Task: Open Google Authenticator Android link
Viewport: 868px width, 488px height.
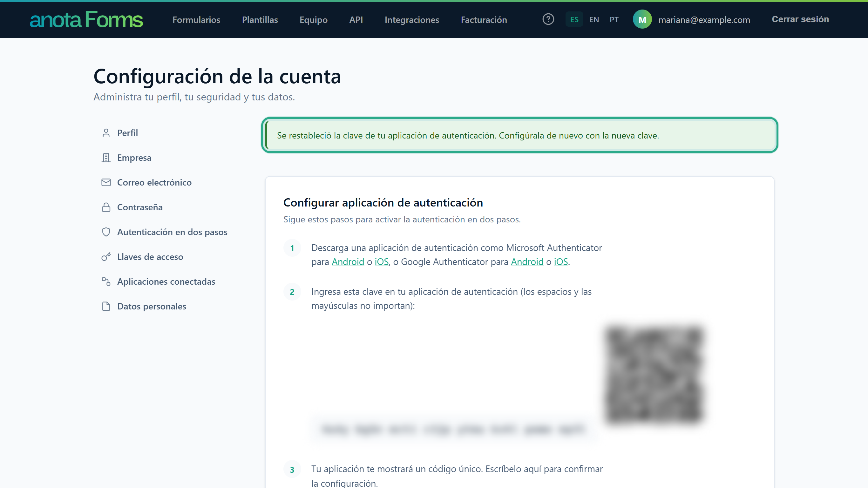Action: point(527,262)
